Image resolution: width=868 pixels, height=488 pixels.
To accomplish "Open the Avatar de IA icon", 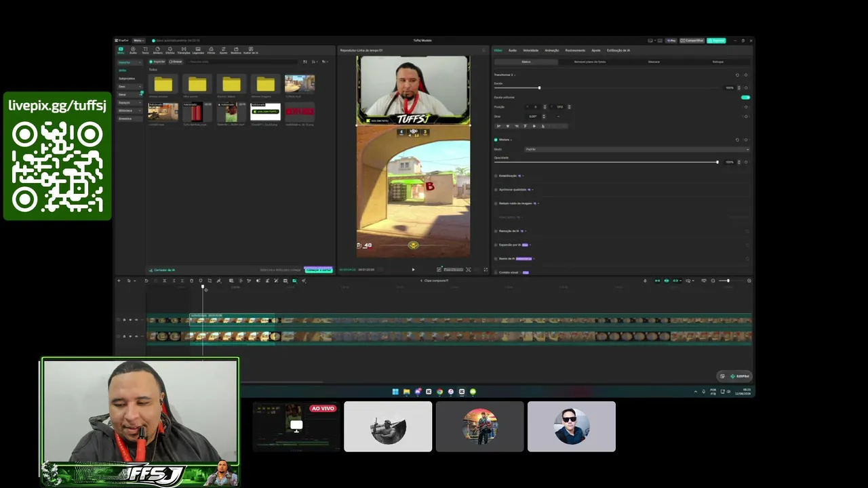I will point(251,50).
